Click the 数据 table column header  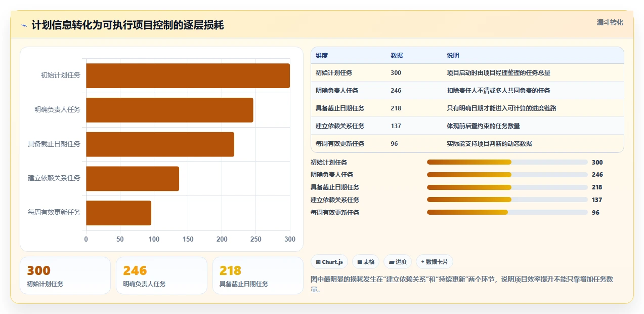click(x=397, y=56)
